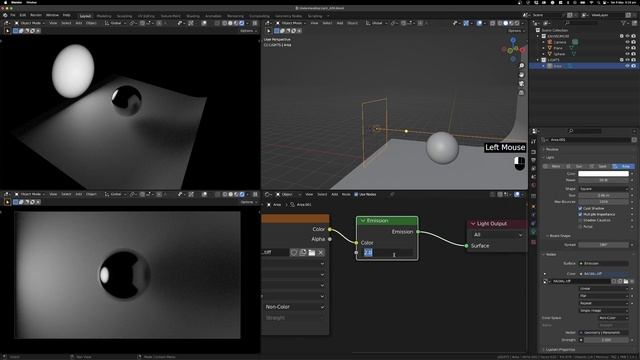Viewport: 640px width, 360px height.
Task: Open the Node menu in node editor
Action: (346, 194)
